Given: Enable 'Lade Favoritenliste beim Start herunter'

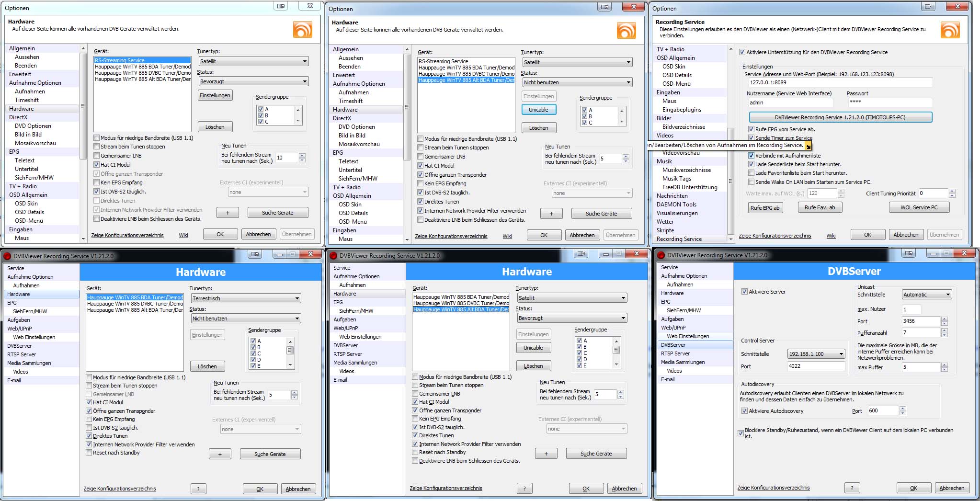Looking at the screenshot, I should click(x=751, y=173).
